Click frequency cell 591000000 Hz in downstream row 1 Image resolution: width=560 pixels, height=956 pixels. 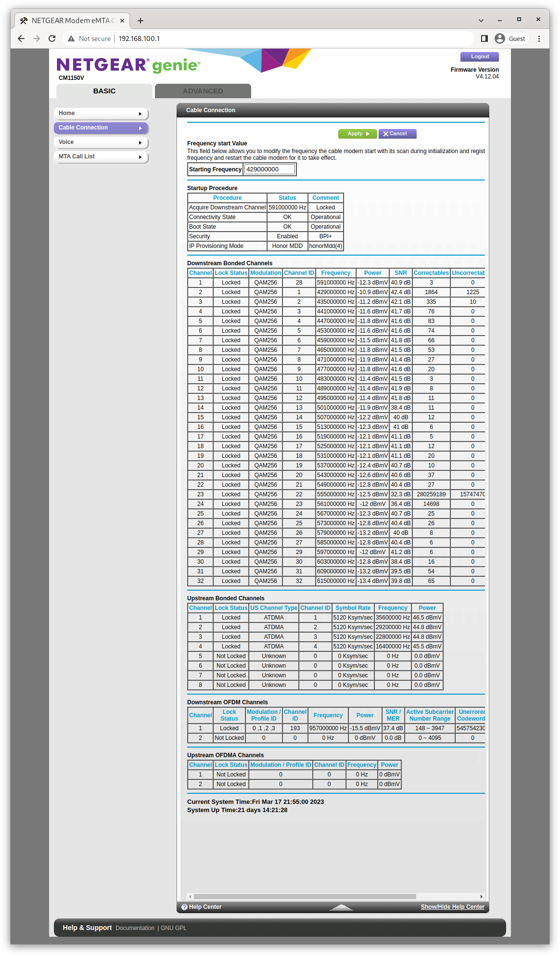[x=336, y=283]
